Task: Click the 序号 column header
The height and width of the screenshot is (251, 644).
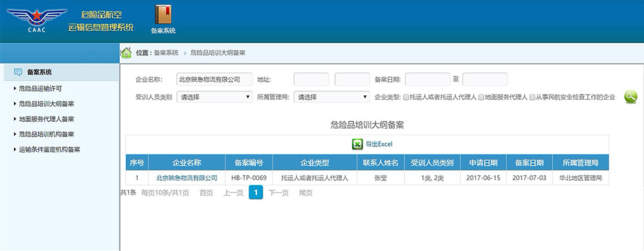Action: 137,162
